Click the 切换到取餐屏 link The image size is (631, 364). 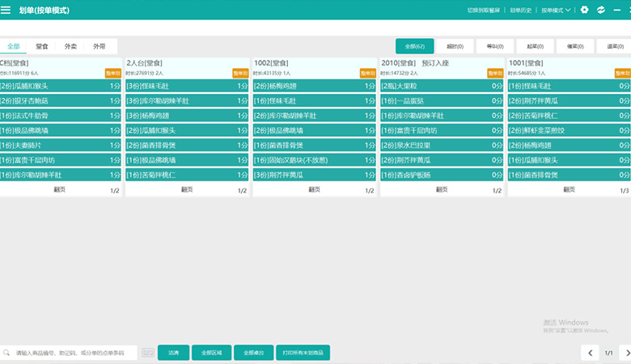(484, 10)
